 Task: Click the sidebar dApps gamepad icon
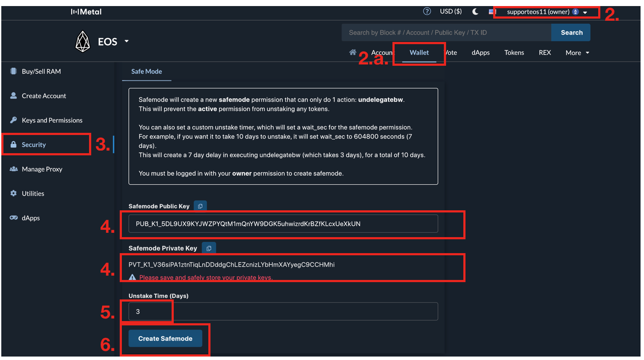pos(13,218)
